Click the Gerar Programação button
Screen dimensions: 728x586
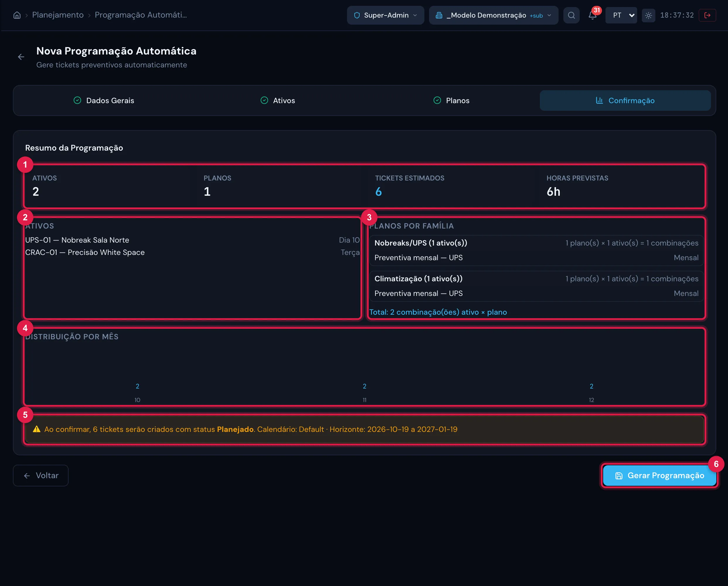point(659,475)
